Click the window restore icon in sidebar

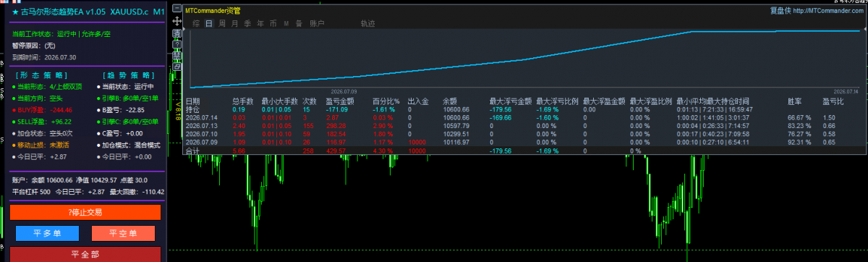(176, 67)
